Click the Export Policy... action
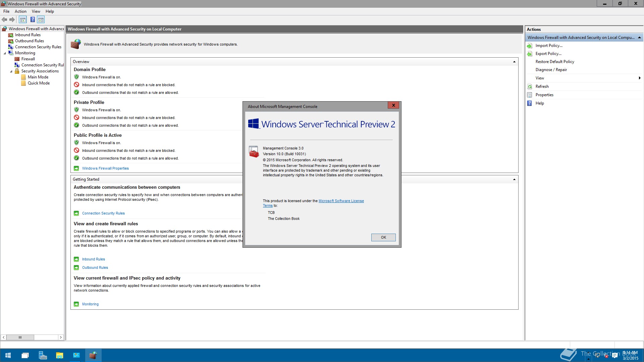The width and height of the screenshot is (644, 362). (x=548, y=54)
